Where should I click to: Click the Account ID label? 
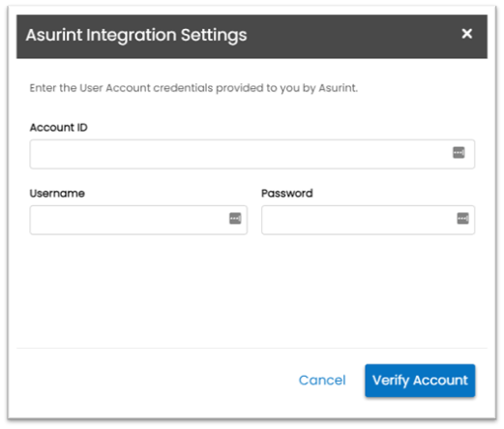[59, 128]
